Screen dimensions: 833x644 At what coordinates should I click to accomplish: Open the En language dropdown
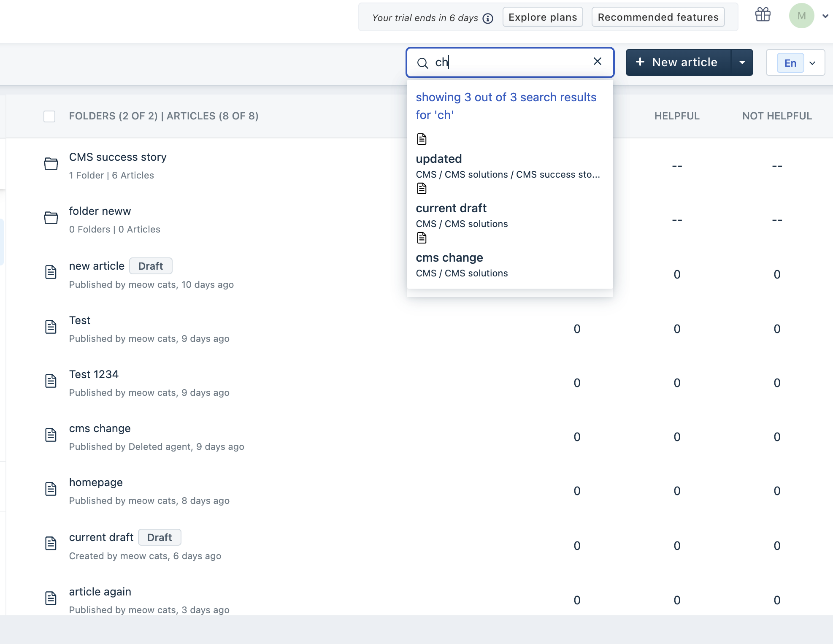point(795,63)
